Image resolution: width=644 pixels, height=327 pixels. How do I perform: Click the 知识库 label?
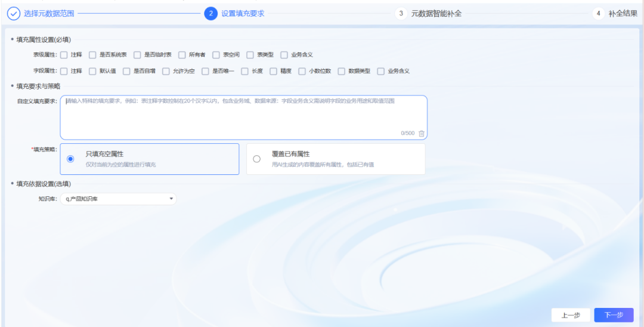point(48,199)
